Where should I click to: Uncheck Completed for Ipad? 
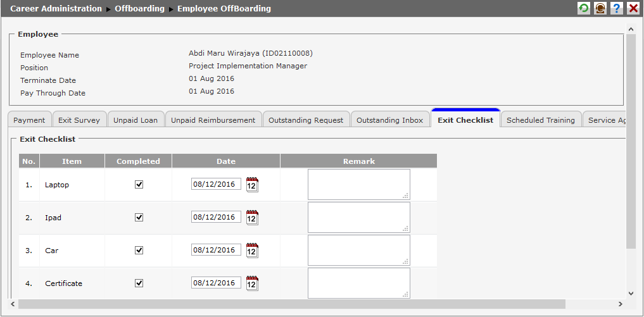coord(139,217)
